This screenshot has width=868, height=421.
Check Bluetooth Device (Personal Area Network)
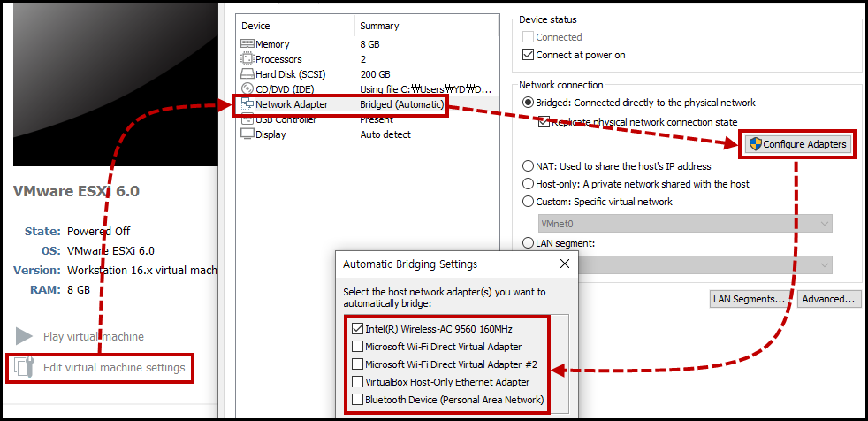click(x=358, y=400)
